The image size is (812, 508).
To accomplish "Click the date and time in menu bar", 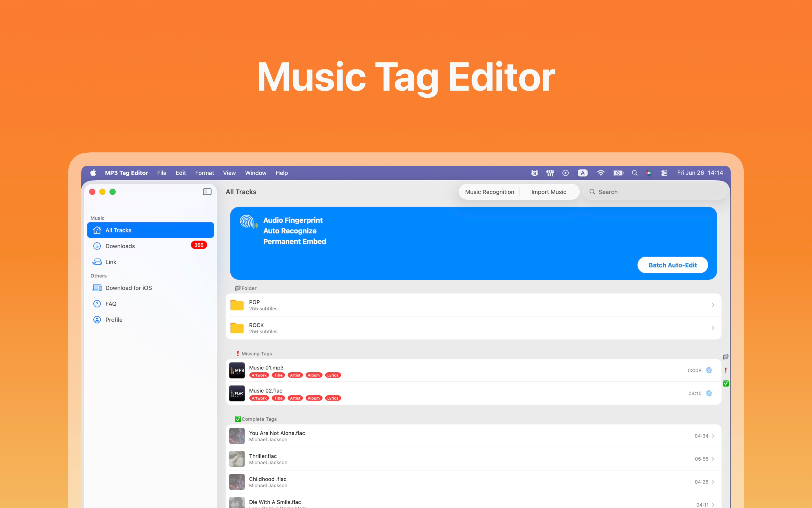I will [700, 173].
